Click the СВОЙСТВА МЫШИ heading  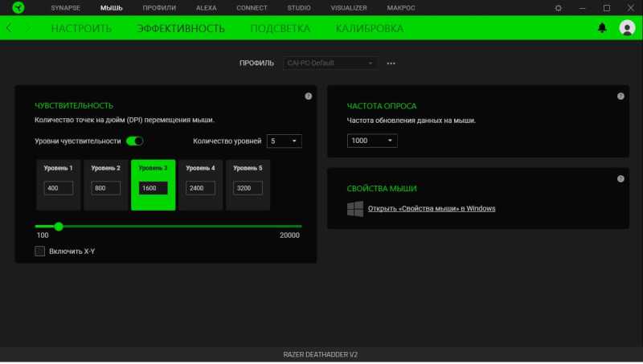coord(382,189)
